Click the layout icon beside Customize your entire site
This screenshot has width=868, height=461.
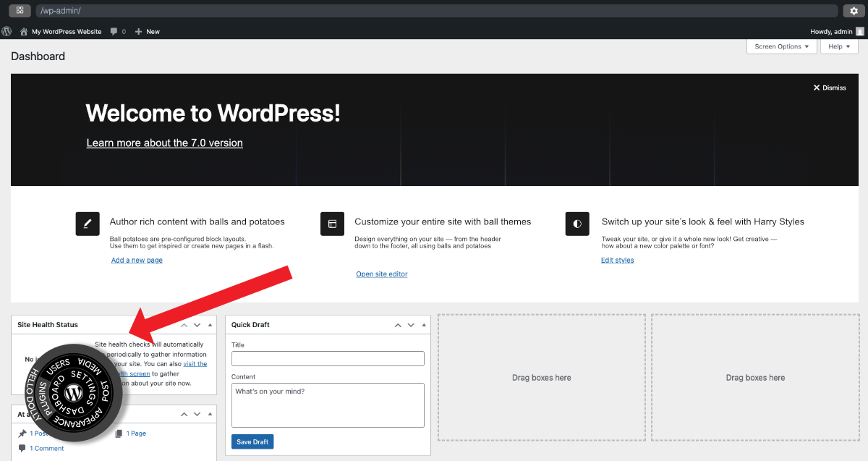332,224
